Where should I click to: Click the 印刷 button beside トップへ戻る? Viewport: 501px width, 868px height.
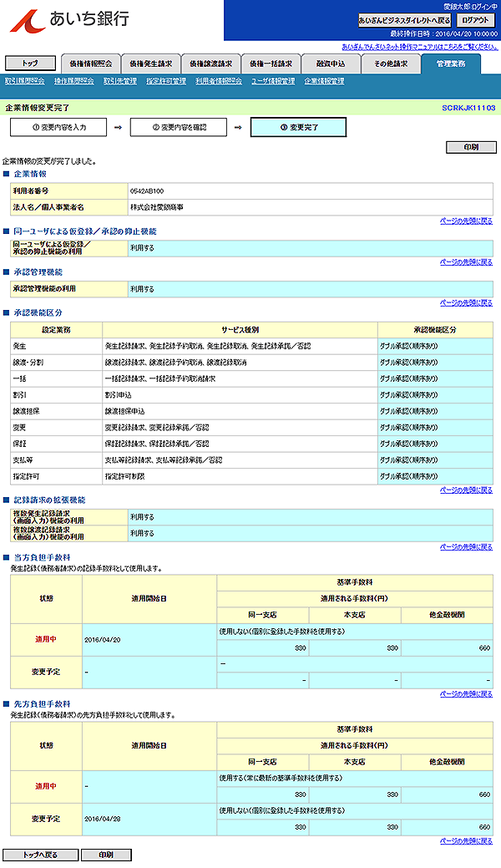coord(106,855)
